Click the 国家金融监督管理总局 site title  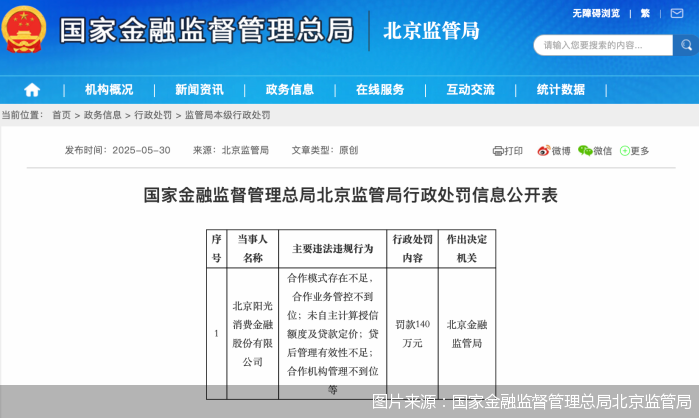pos(206,30)
